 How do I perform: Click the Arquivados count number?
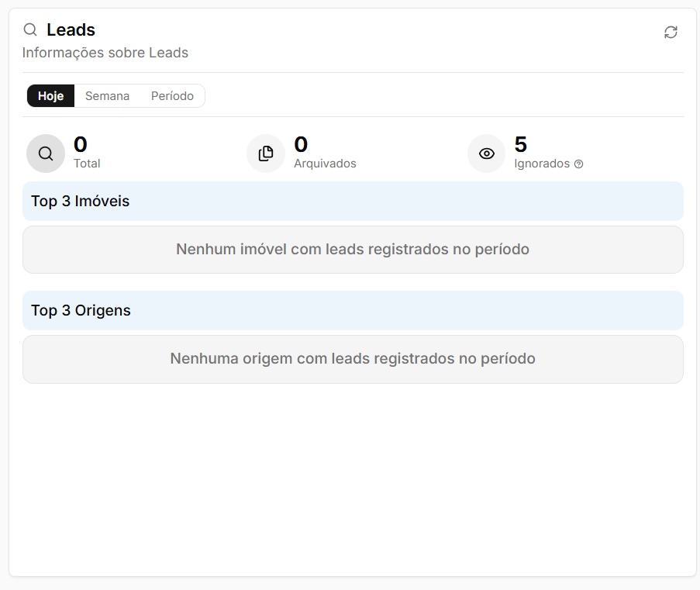click(x=301, y=144)
